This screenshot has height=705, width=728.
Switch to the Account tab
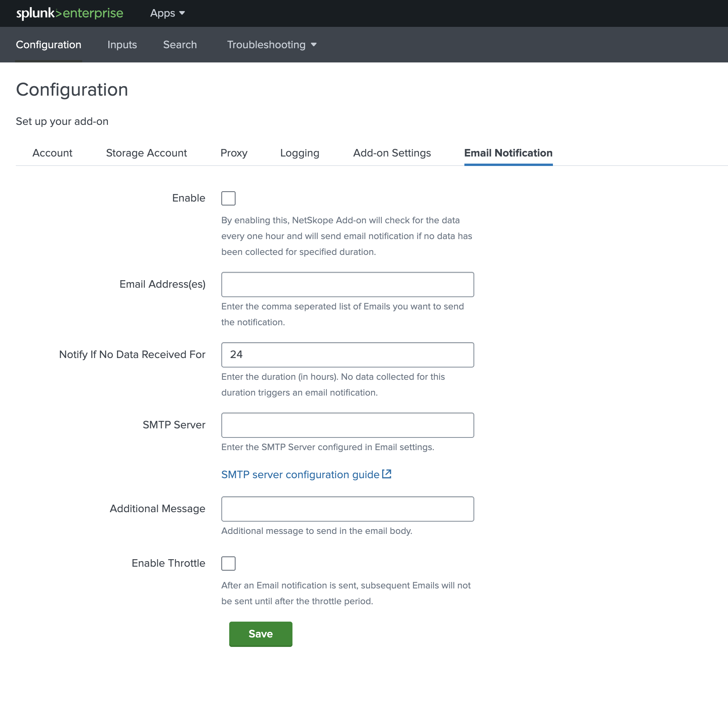(x=53, y=153)
